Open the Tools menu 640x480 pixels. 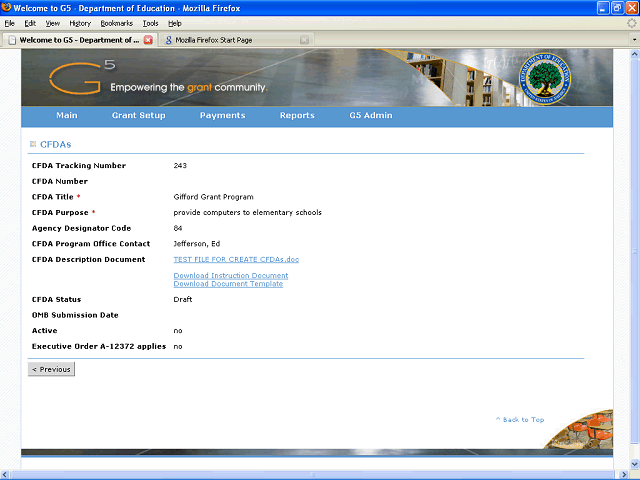coord(150,23)
